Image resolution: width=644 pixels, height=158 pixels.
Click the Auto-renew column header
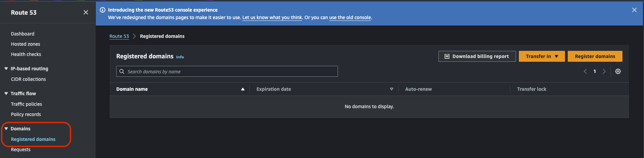pos(418,89)
